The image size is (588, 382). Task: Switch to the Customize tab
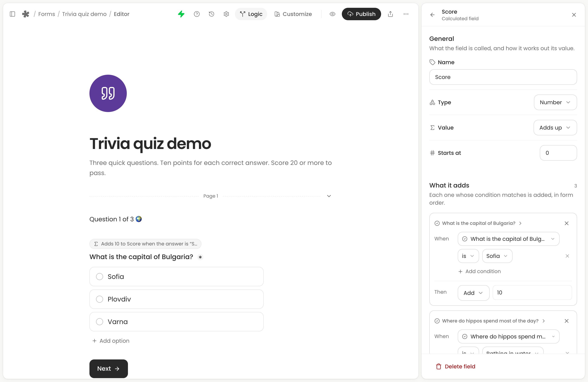coord(293,14)
